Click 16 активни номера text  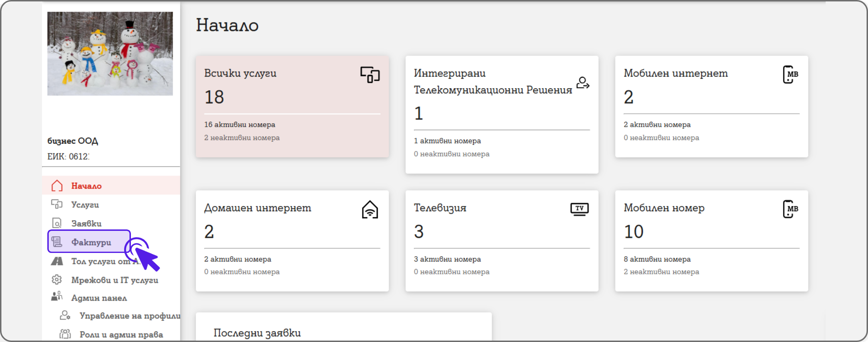coord(240,124)
